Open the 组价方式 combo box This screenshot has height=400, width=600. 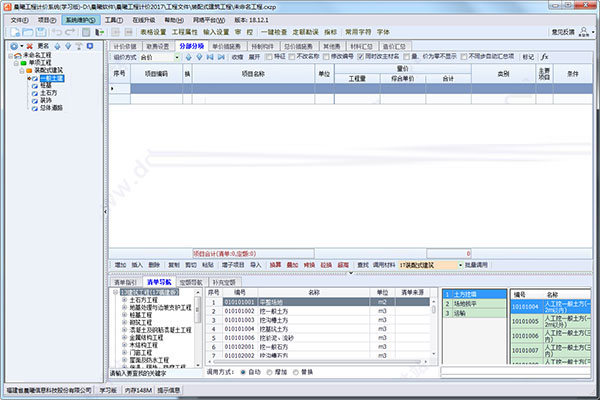(160, 57)
